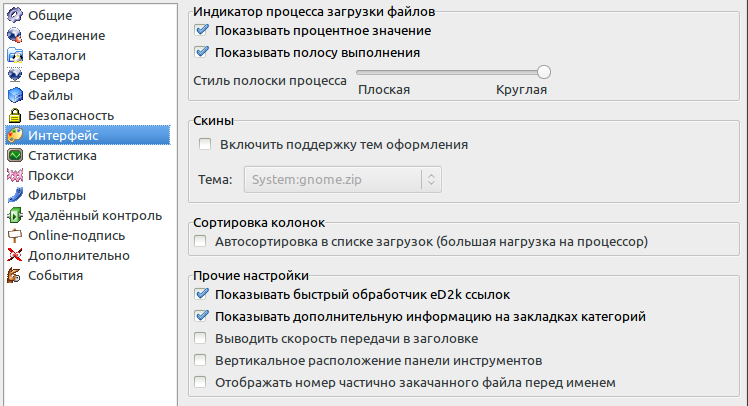748x406 pixels.
Task: Enable Автосортировка в списке загрузок
Action: click(200, 241)
